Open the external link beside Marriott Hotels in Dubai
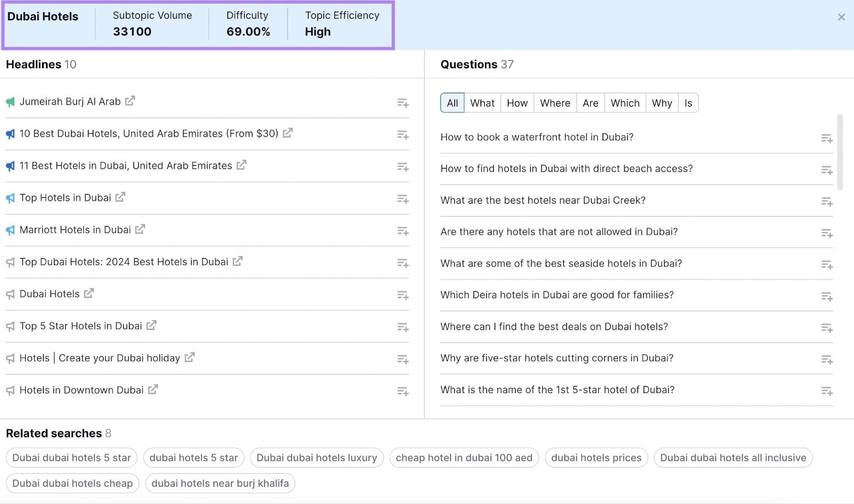854x504 pixels. coord(140,229)
